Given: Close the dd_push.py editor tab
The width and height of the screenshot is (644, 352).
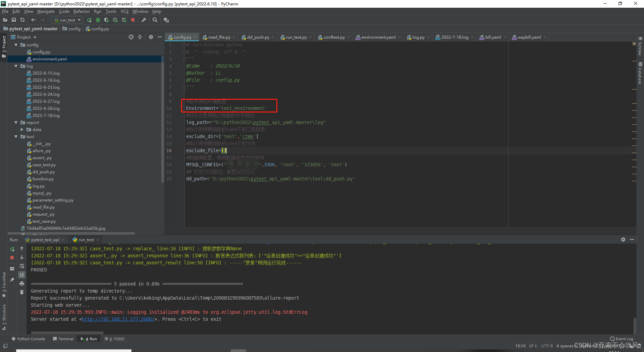Looking at the screenshot, I should pyautogui.click(x=273, y=37).
